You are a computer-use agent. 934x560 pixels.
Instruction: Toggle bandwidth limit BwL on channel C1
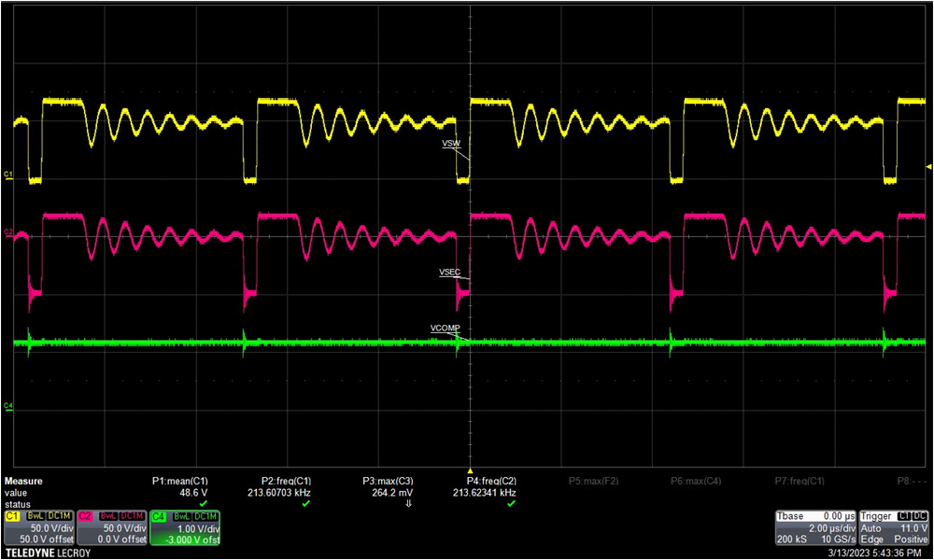coord(34,514)
